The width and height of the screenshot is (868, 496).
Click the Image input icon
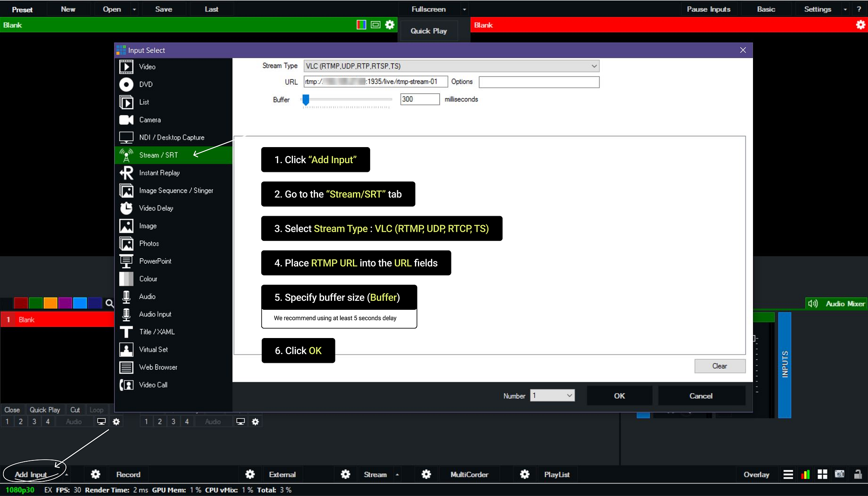[x=126, y=226]
